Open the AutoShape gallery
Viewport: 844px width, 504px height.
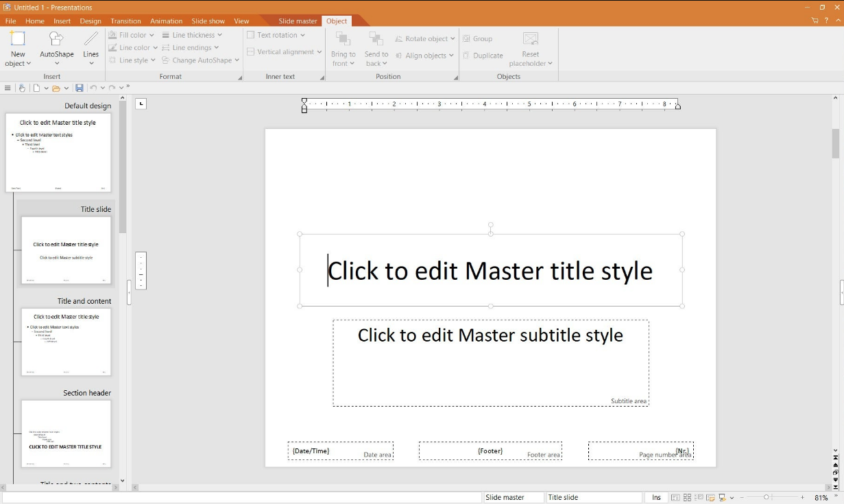[56, 49]
